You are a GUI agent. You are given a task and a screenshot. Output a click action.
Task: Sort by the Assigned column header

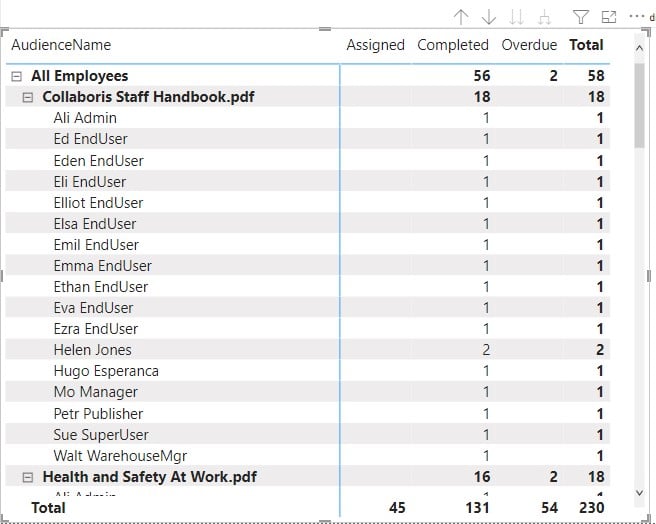(x=375, y=45)
